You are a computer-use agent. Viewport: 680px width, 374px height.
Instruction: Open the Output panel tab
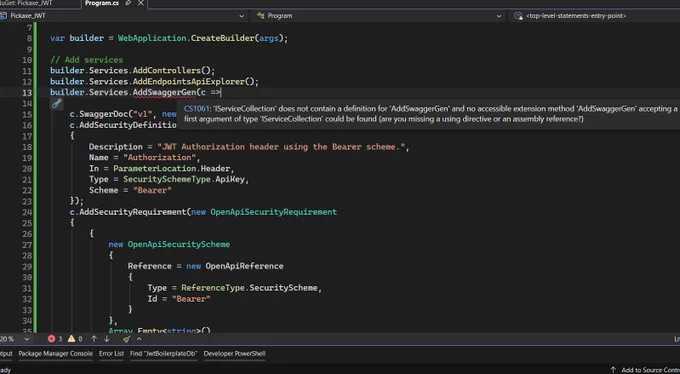(x=6, y=354)
